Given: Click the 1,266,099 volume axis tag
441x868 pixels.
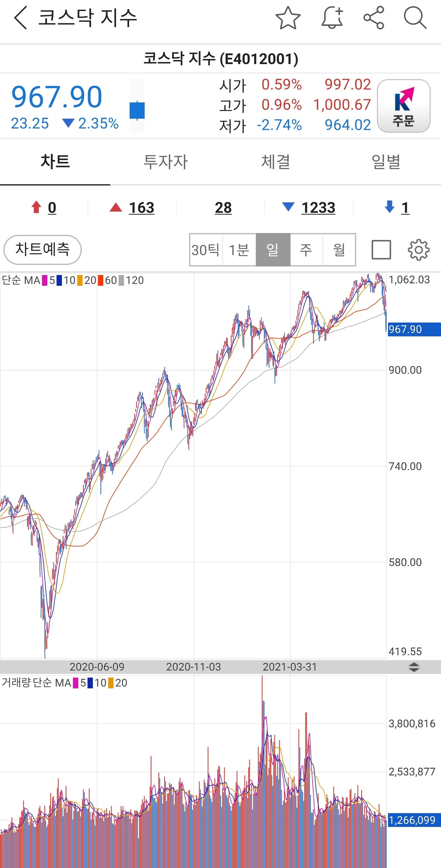Looking at the screenshot, I should (414, 820).
